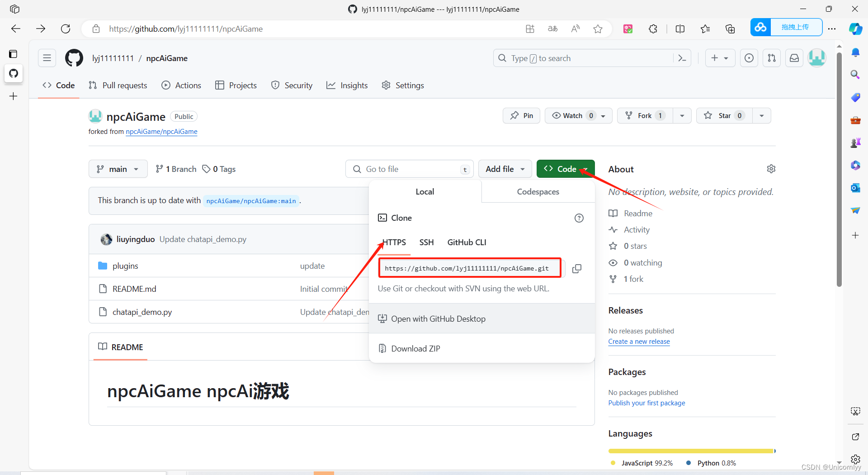Open the Pull requests repository tab

118,85
